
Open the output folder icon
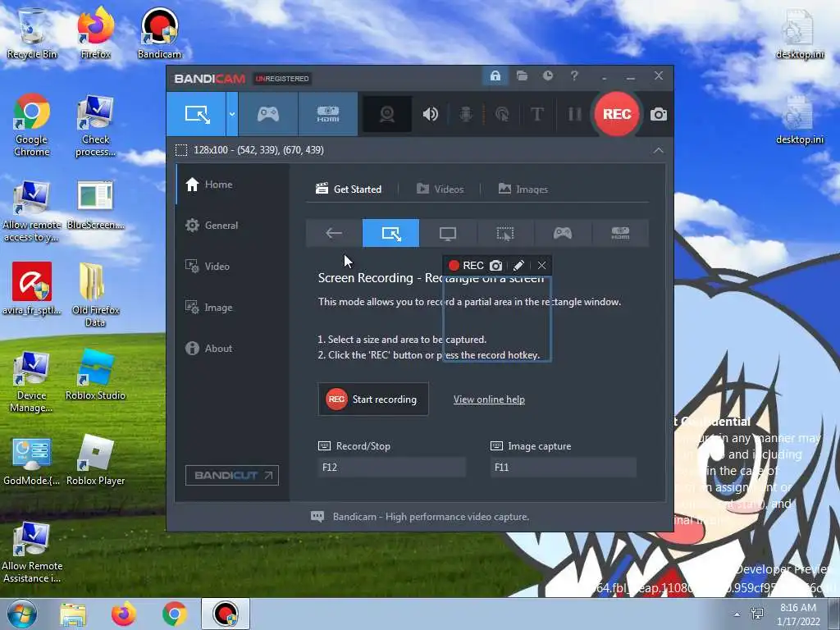pyautogui.click(x=522, y=75)
